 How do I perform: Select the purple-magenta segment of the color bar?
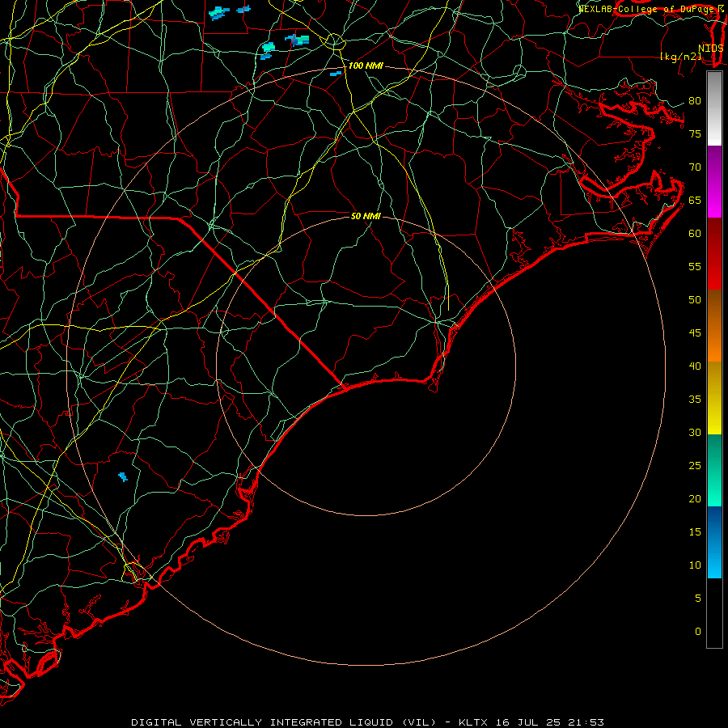pos(714,181)
